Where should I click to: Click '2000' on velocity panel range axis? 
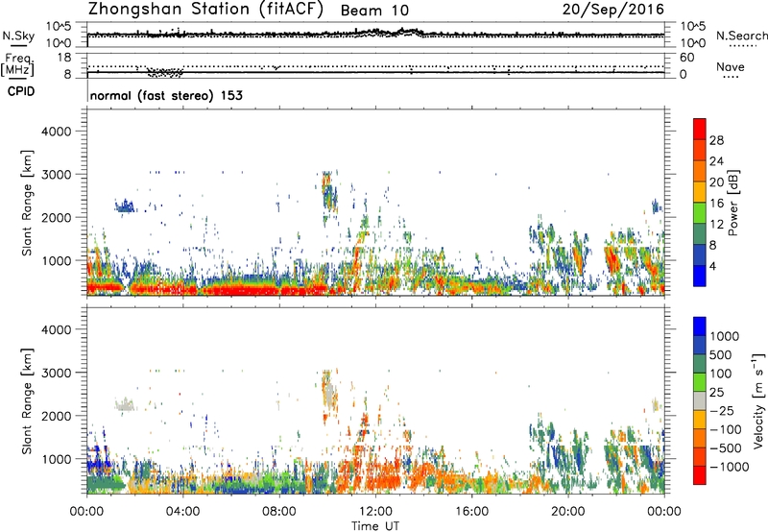pyautogui.click(x=57, y=416)
